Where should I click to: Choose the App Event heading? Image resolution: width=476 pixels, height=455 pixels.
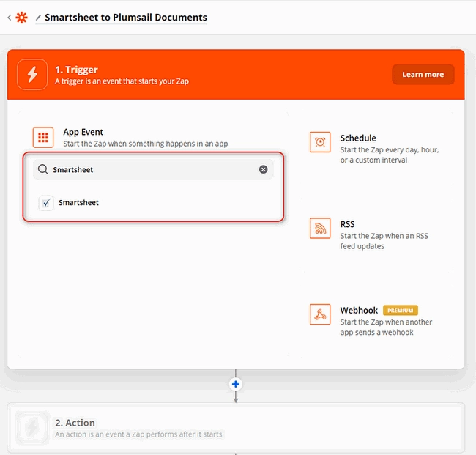83,132
